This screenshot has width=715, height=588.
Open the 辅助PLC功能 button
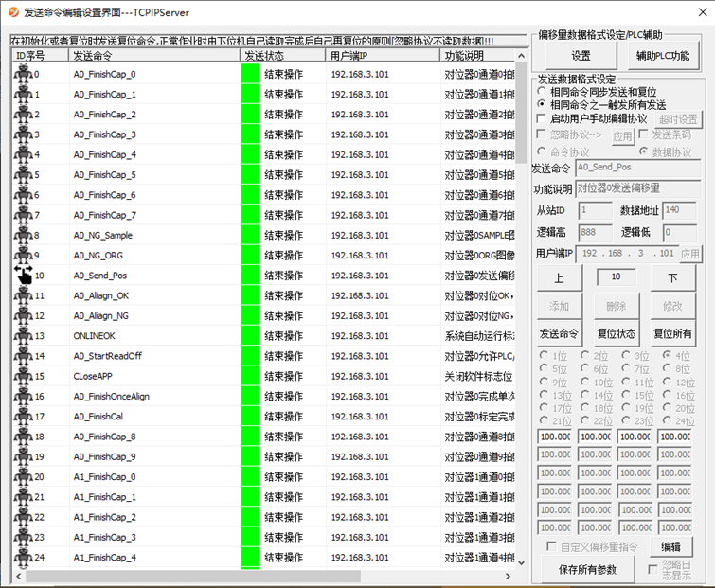[x=662, y=56]
